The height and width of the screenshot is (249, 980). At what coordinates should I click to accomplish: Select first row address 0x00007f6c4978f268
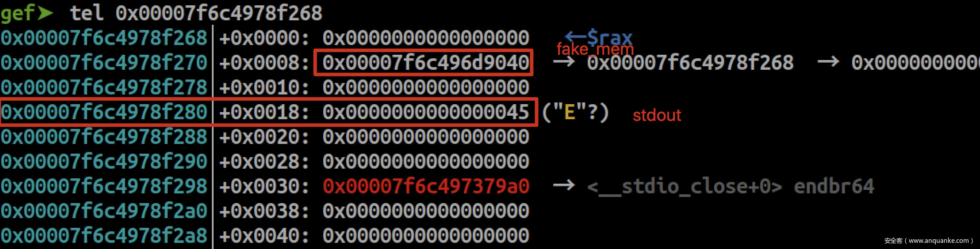pyautogui.click(x=104, y=38)
